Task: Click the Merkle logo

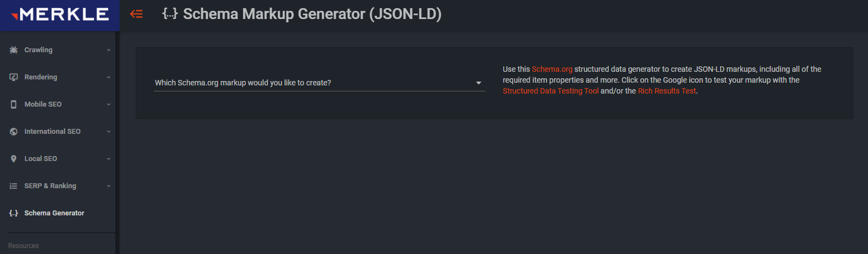Action: click(60, 15)
